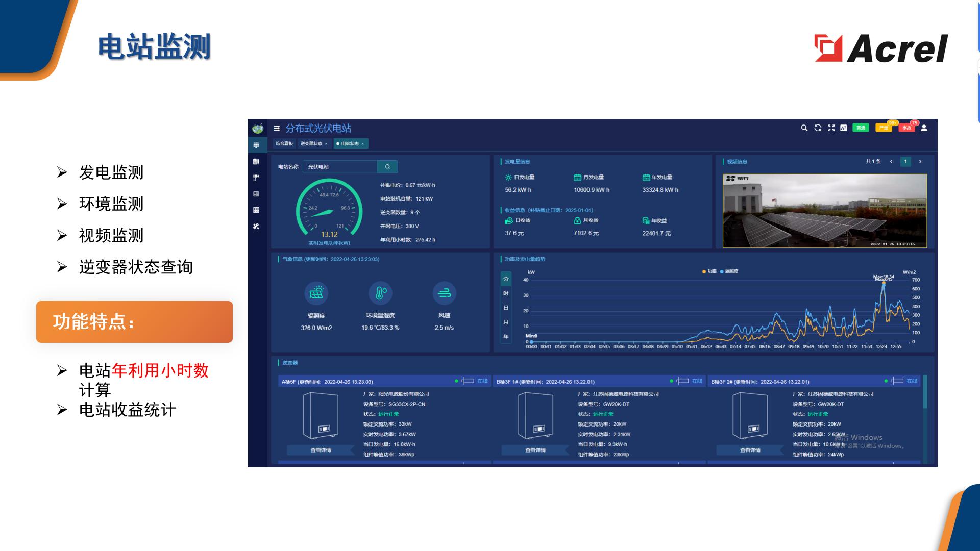Go to next video page arrow

tap(920, 162)
